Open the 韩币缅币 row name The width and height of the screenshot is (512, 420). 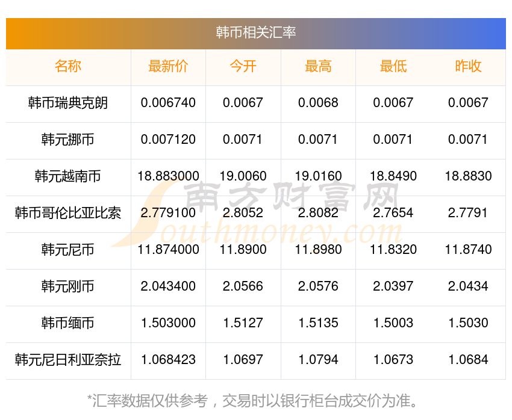(x=68, y=323)
